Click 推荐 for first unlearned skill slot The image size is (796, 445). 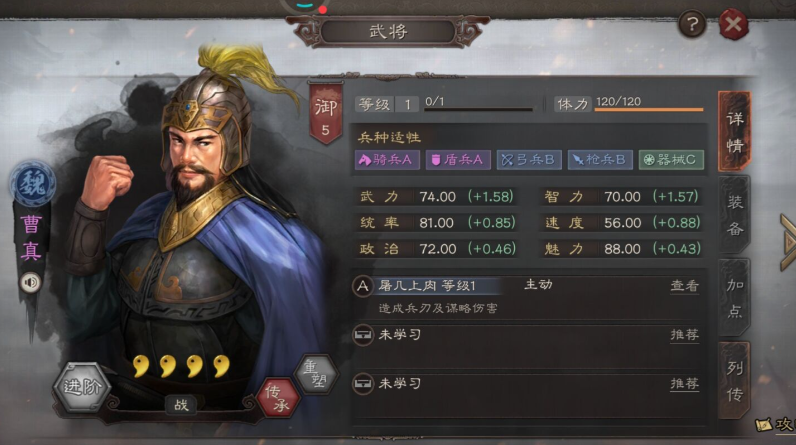[x=684, y=335]
